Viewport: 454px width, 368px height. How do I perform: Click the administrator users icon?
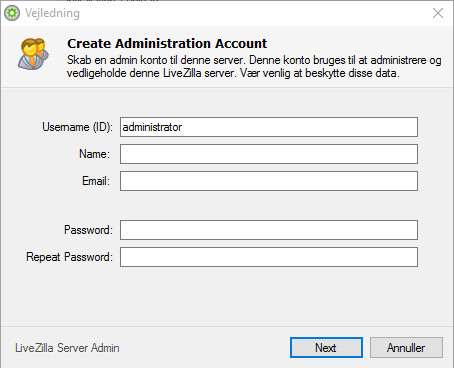33,54
